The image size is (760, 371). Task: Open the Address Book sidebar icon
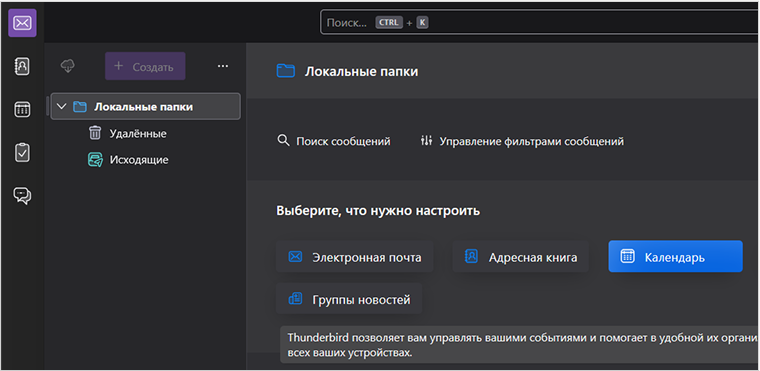coord(22,66)
